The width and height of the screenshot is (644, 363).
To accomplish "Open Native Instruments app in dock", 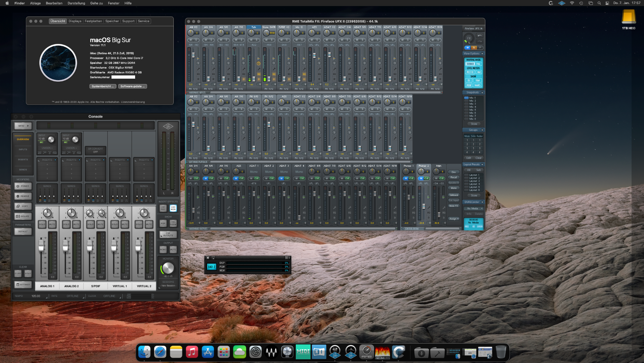I will (319, 352).
